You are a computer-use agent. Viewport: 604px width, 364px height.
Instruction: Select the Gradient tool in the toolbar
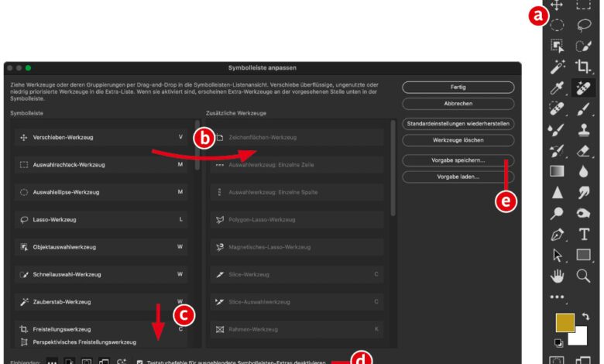tap(557, 171)
